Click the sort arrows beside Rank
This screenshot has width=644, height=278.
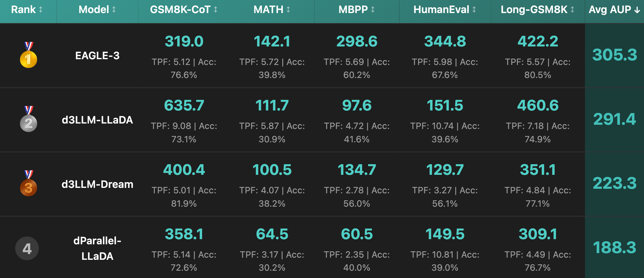41,10
